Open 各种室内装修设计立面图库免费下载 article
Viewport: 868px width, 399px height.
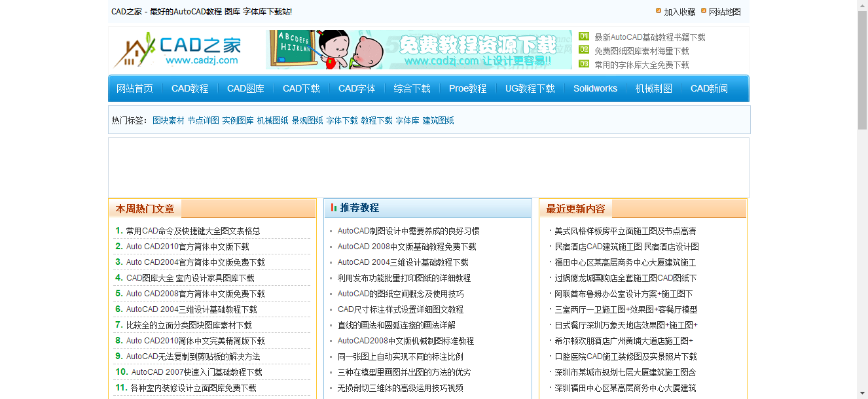click(193, 388)
